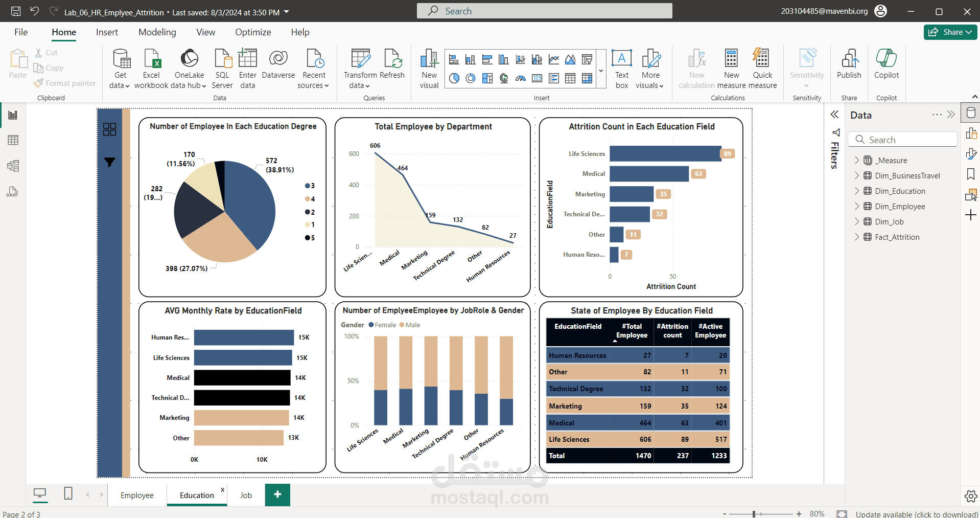The image size is (980, 518).
Task: Click the funnel filter icon on canvas
Action: click(x=109, y=162)
